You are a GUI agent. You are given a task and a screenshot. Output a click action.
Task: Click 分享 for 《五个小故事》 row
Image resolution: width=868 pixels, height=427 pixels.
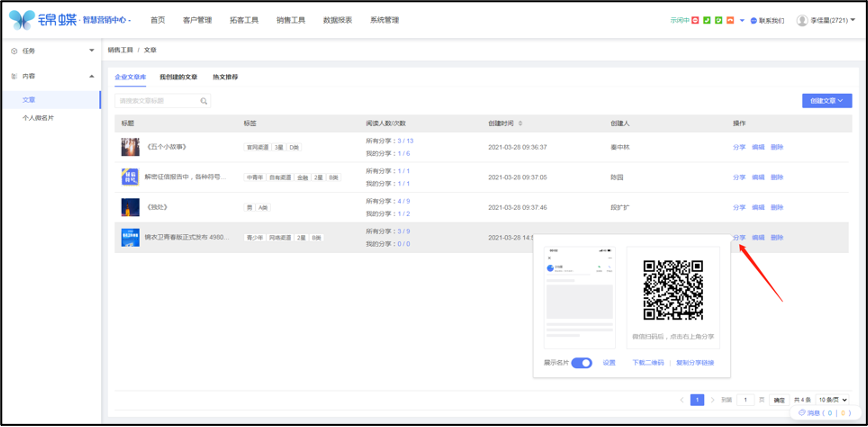coord(739,147)
